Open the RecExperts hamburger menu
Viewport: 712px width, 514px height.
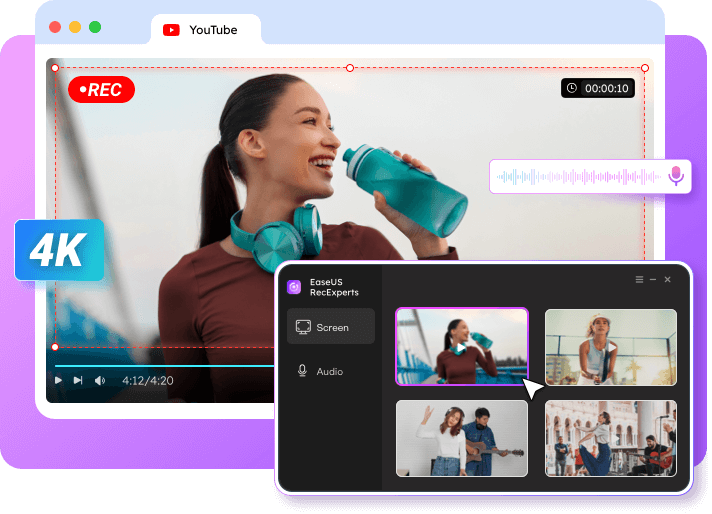pos(639,280)
